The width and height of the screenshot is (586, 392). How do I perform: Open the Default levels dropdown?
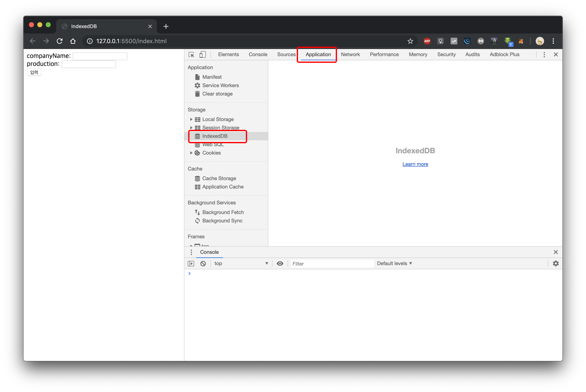pos(394,263)
